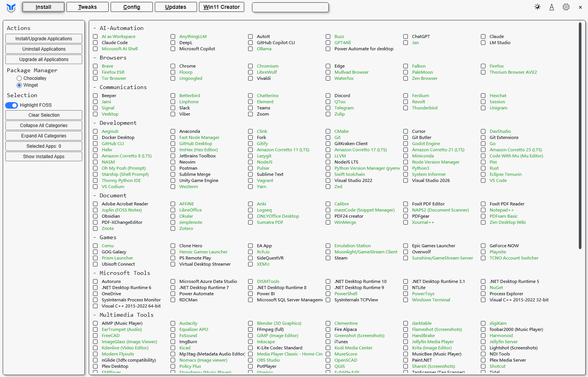This screenshot has height=377, width=588.
Task: Enable the Steam checkbox
Action: coord(328,258)
